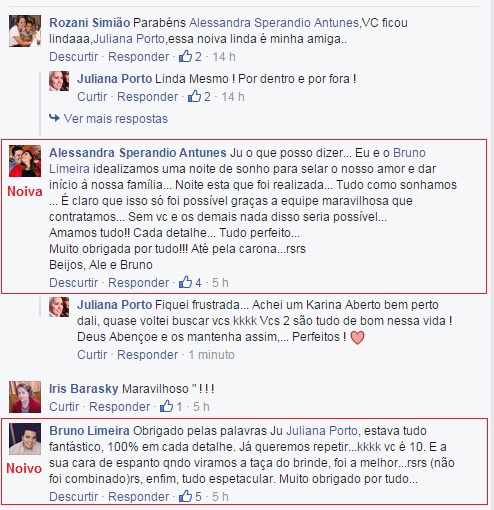Click 'Responder' under Bruno Limeira's comment
494x510 pixels.
[x=139, y=497]
